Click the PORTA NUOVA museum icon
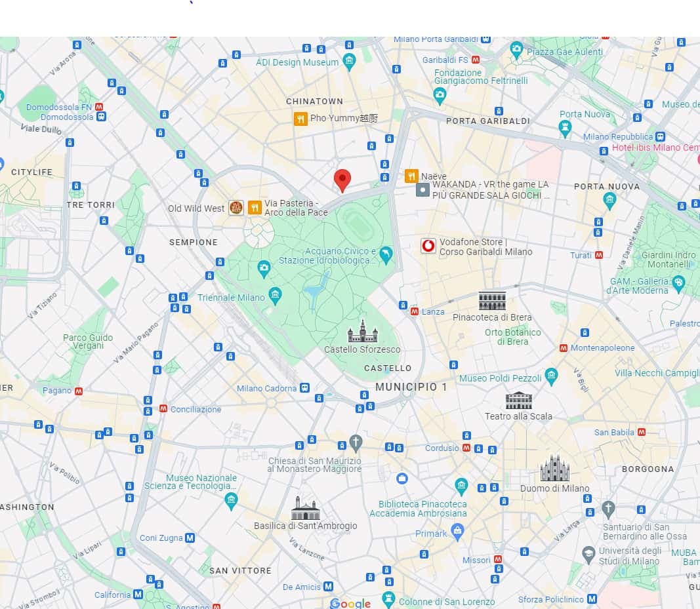 pos(609,201)
